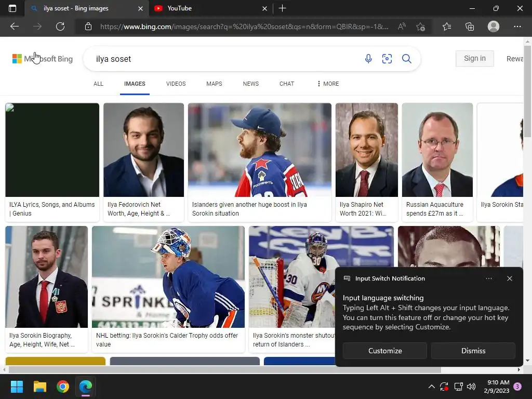532x399 pixels.
Task: Close the Input Switch Notification
Action: tap(510, 278)
